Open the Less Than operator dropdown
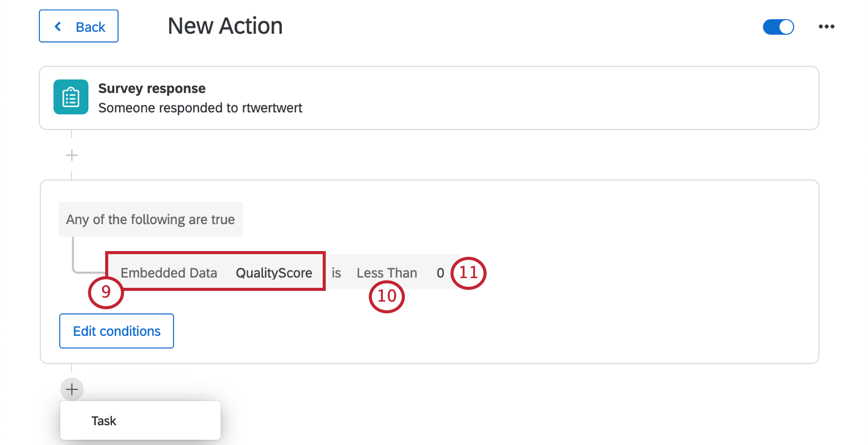 (387, 273)
